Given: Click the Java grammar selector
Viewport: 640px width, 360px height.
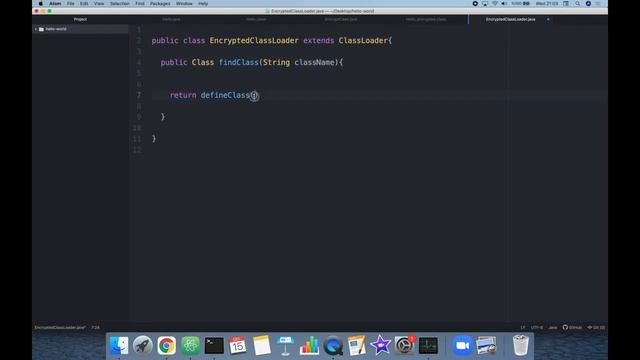Looking at the screenshot, I should coord(553,327).
